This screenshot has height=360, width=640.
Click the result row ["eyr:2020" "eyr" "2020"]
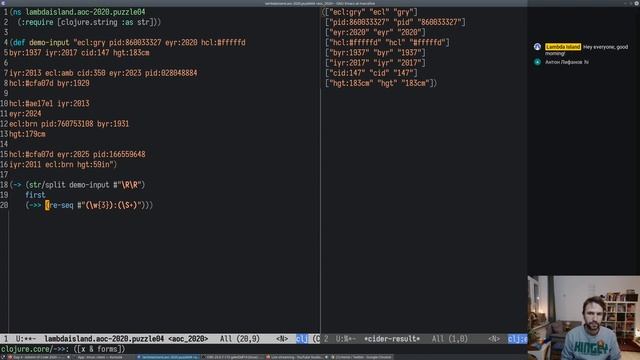376,33
